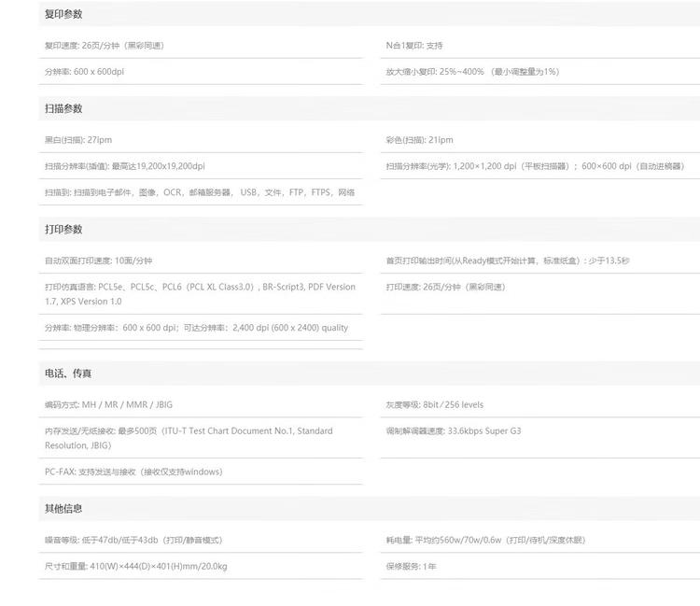700x606 pixels.
Task: Click the 打印参数 section header
Action: pyautogui.click(x=63, y=229)
